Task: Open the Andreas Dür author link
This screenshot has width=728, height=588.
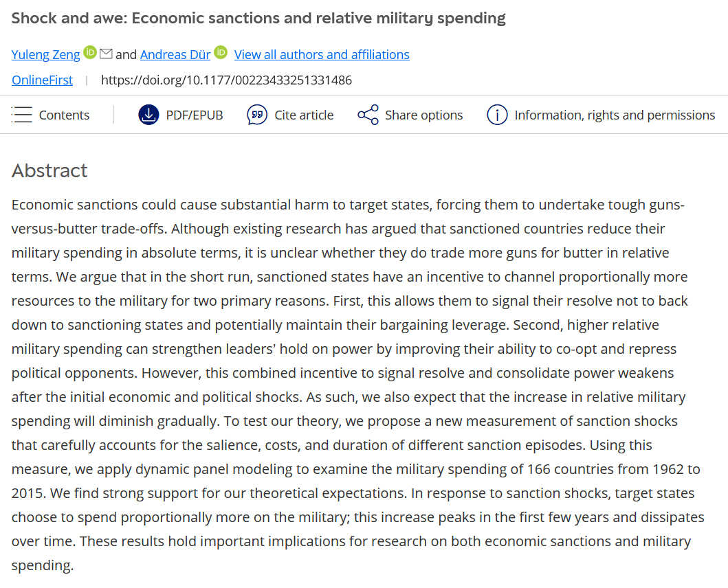Action: click(175, 54)
